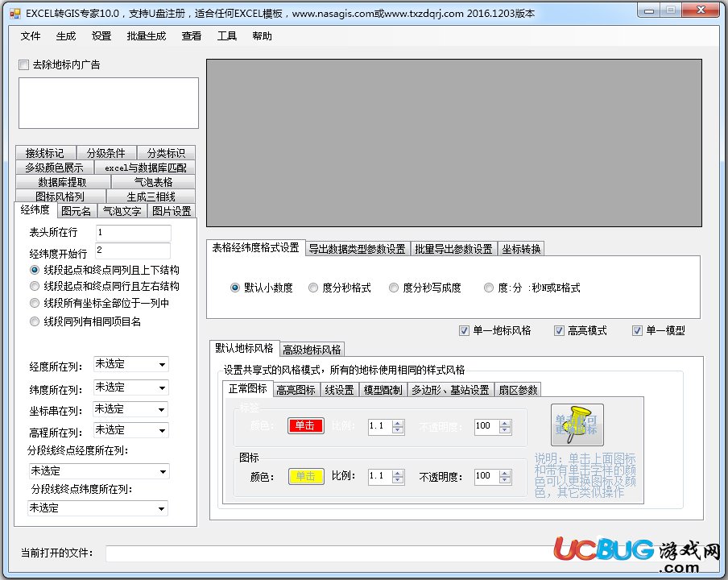
Task: Click the gray map preview area
Action: 454,143
